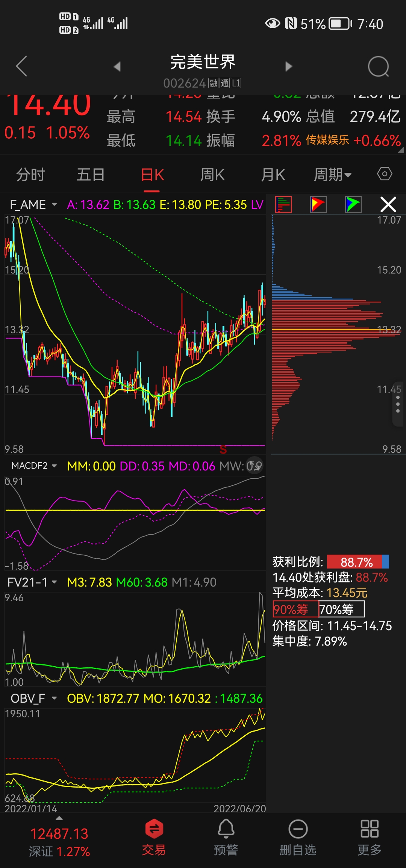Tap stock code 002624

point(184,83)
